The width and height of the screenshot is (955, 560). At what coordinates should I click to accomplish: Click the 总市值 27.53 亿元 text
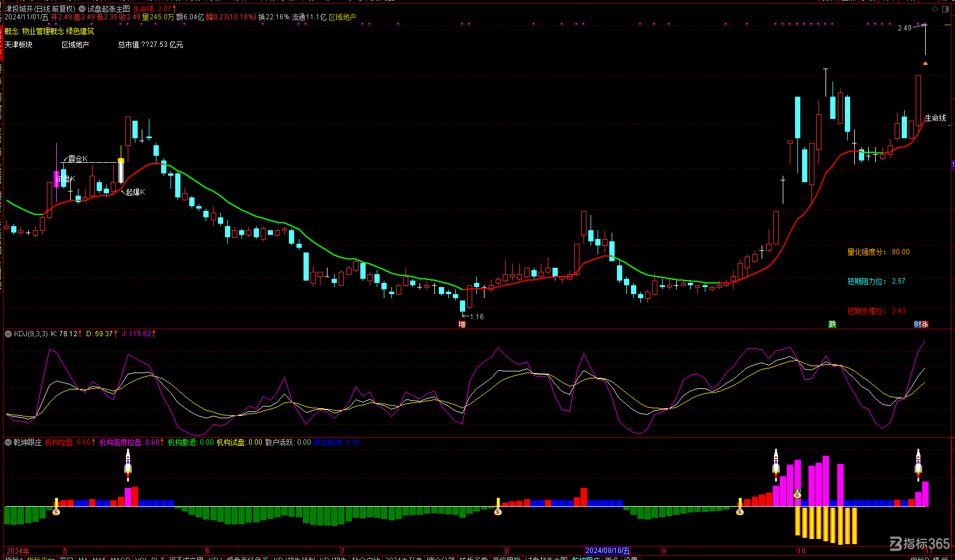tap(151, 45)
